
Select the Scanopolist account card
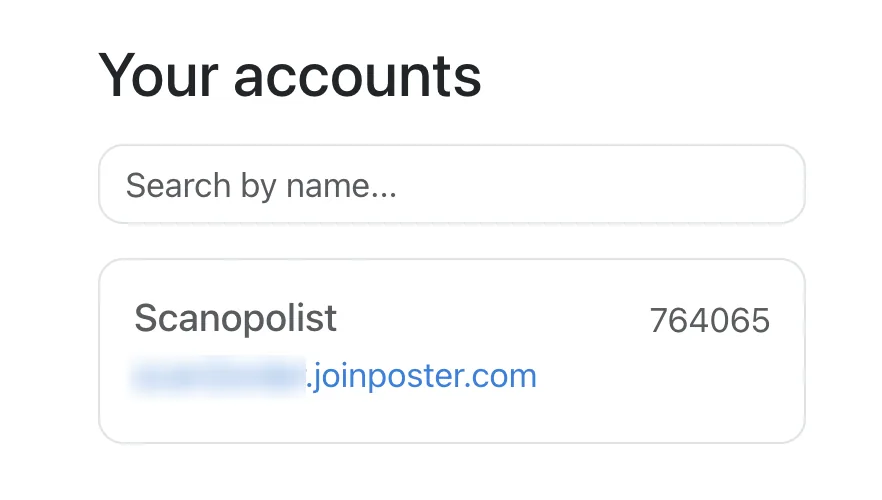[x=452, y=351]
